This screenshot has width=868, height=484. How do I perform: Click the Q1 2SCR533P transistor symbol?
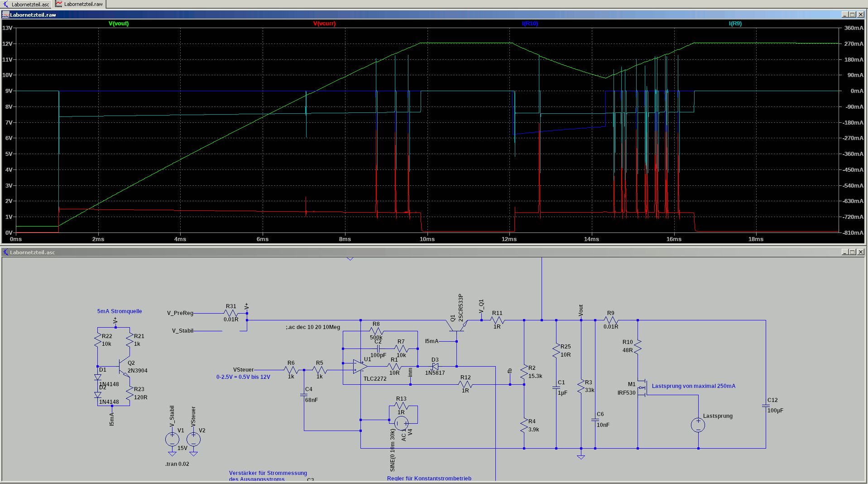456,325
